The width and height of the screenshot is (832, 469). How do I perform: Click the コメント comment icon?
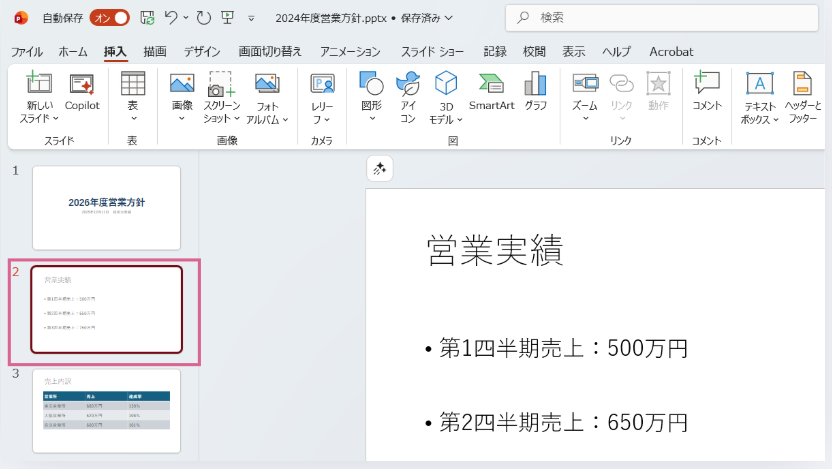pyautogui.click(x=706, y=92)
